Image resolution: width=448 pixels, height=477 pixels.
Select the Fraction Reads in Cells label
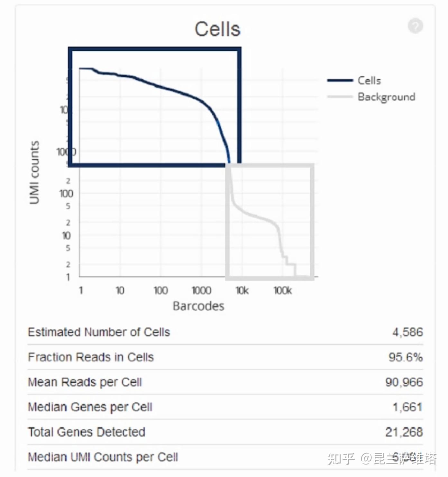91,357
